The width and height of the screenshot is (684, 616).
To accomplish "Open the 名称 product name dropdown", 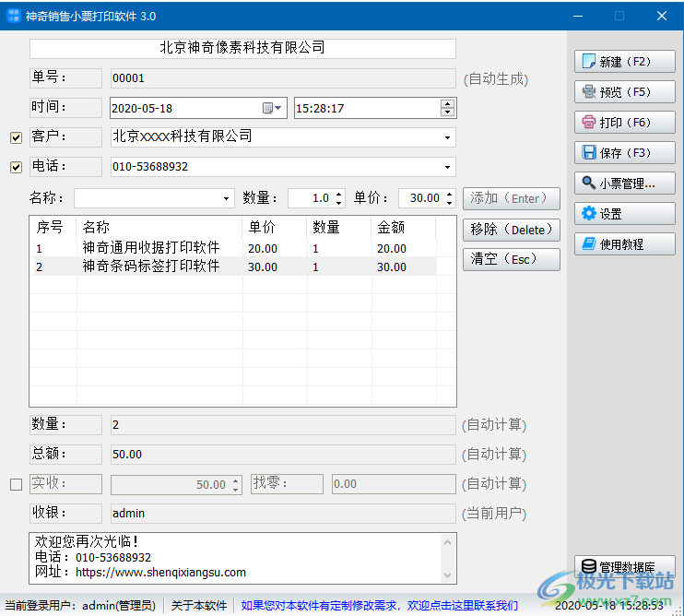I will point(226,198).
